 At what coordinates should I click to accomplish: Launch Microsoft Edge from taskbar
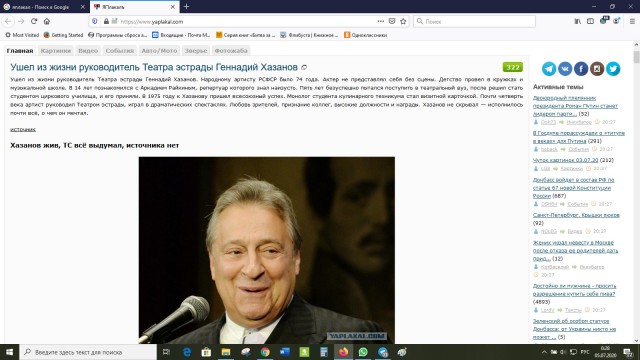(x=187, y=352)
